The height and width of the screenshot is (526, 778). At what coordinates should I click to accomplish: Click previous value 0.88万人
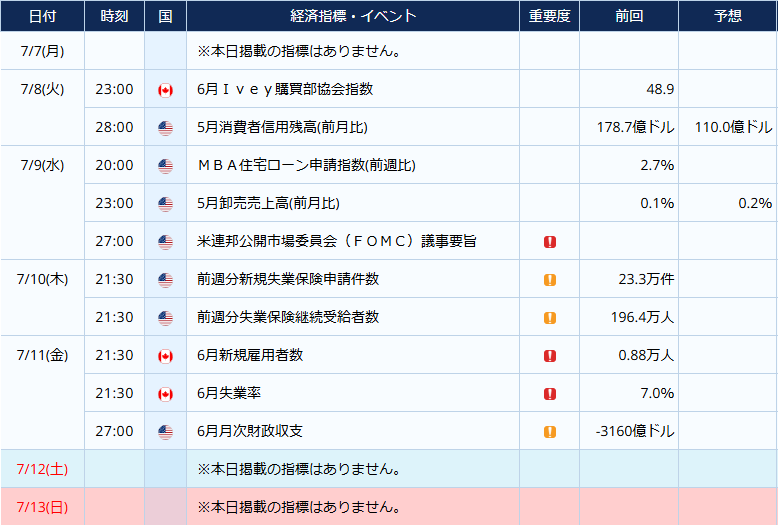coord(646,355)
